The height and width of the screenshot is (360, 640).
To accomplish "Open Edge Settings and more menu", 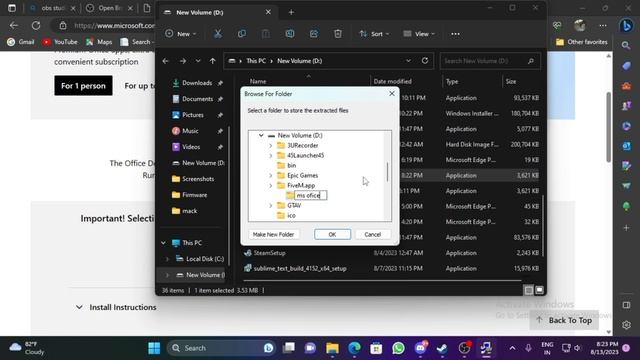I will point(603,25).
